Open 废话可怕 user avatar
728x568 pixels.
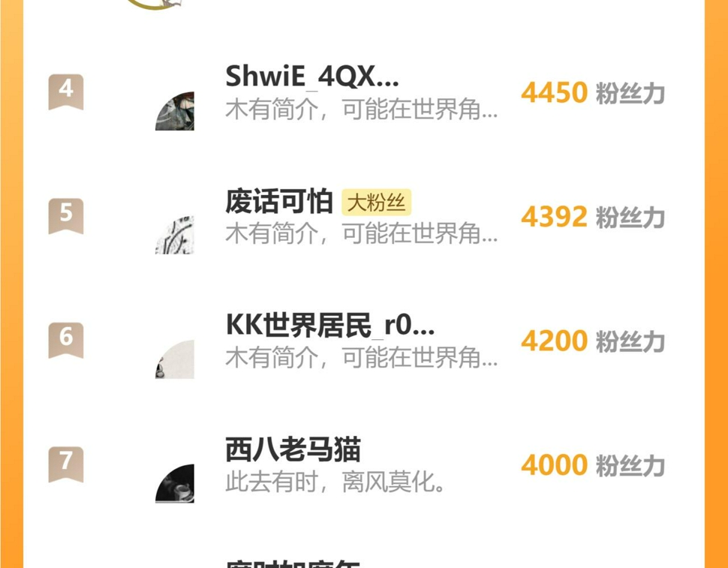point(175,235)
